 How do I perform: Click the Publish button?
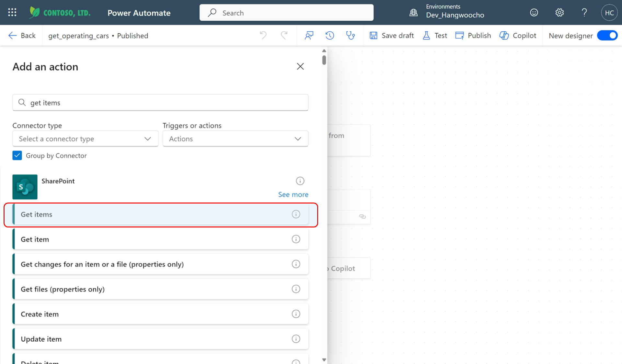[x=473, y=35]
